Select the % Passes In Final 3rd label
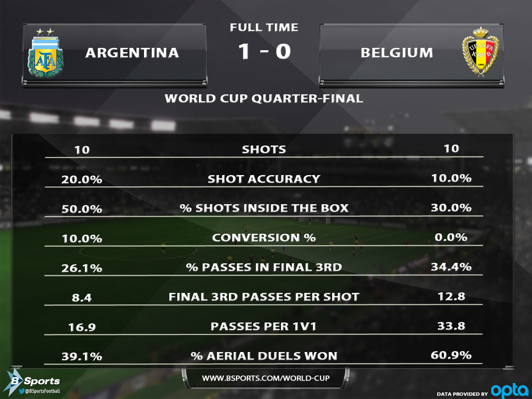The width and height of the screenshot is (532, 399). click(264, 267)
